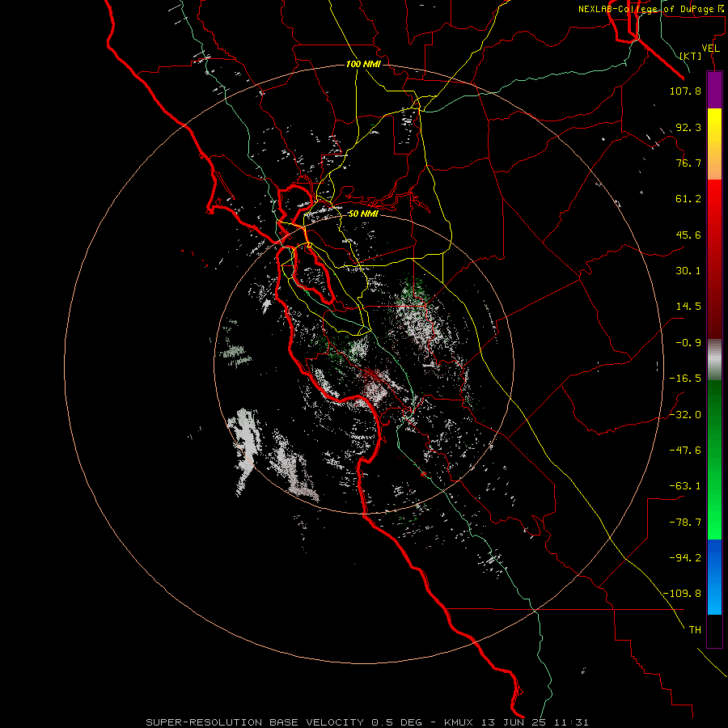728x728 pixels.
Task: Select the 92.3 scale value
Action: coord(688,127)
